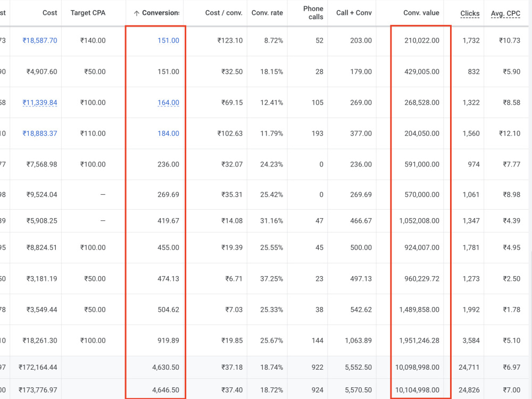This screenshot has width=532, height=399.
Task: Sort table by Call + Conv header
Action: [354, 13]
